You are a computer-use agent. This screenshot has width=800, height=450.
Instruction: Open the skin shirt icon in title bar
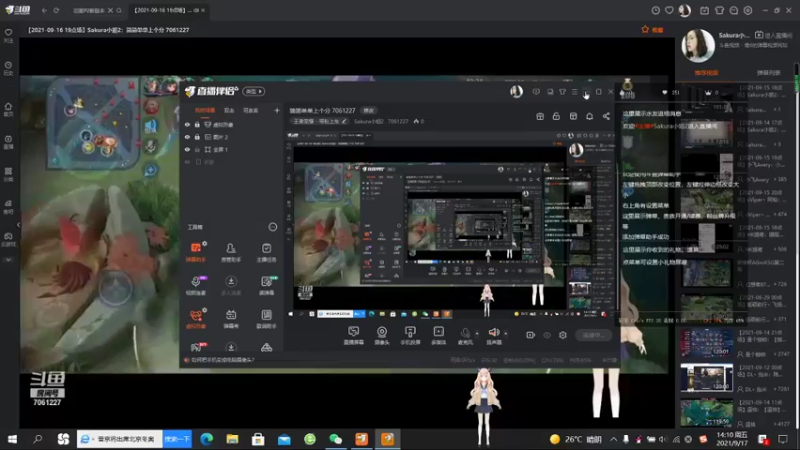719,10
